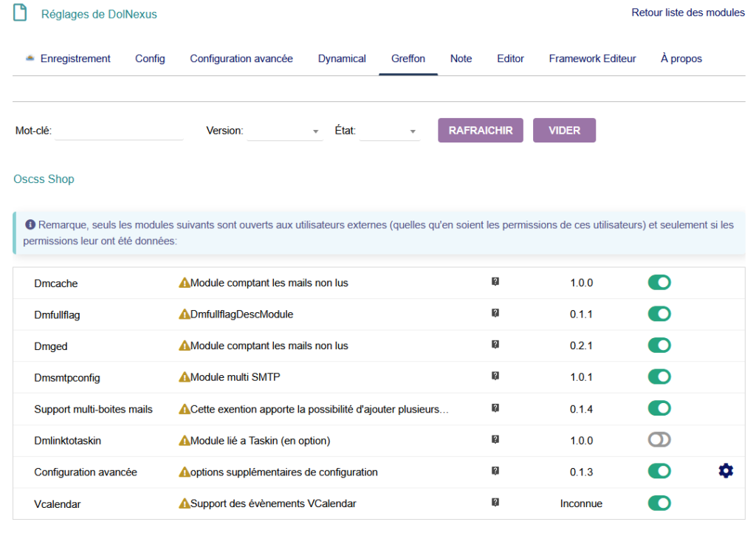Click the help icon for Vcalendar row
The width and height of the screenshot is (756, 533).
pos(495,503)
